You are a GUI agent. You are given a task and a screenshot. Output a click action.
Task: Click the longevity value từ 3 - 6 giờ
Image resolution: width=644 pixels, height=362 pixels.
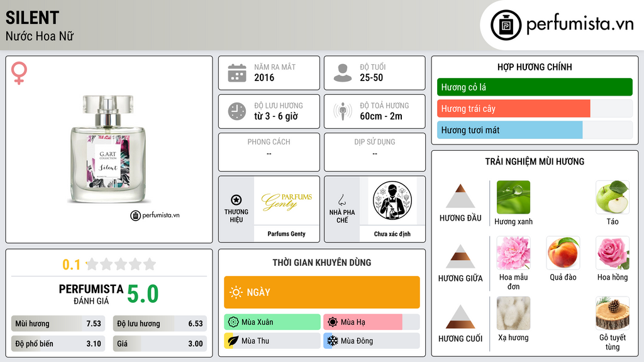[275, 116]
